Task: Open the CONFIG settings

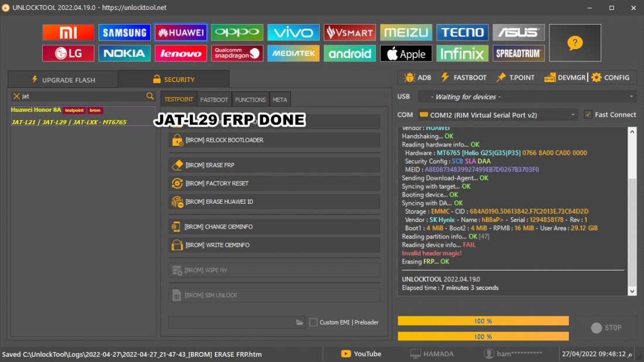Action: click(x=610, y=78)
